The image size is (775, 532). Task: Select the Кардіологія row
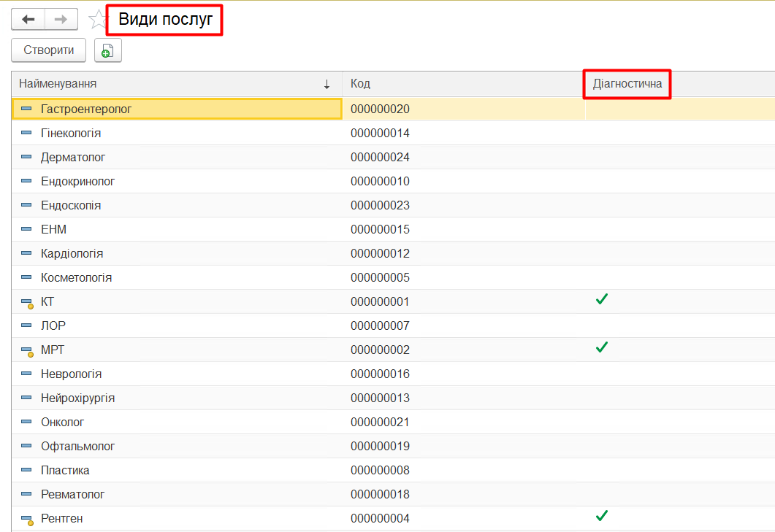pos(72,254)
